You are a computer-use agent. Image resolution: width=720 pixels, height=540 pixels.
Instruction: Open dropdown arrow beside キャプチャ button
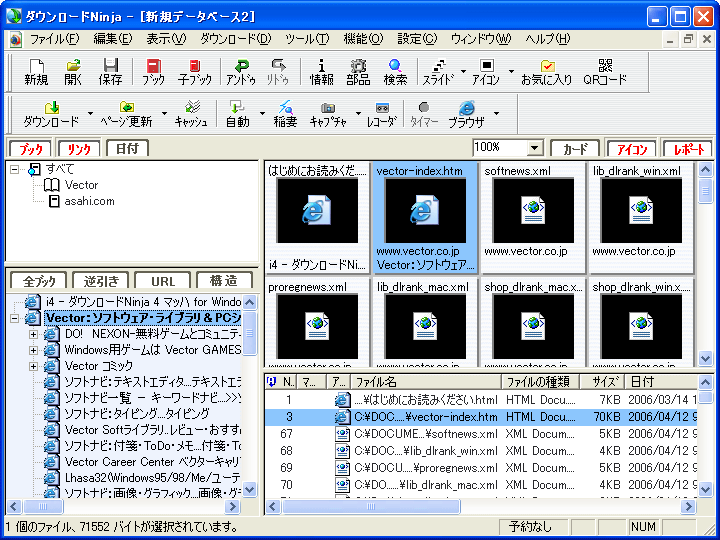coord(358,113)
